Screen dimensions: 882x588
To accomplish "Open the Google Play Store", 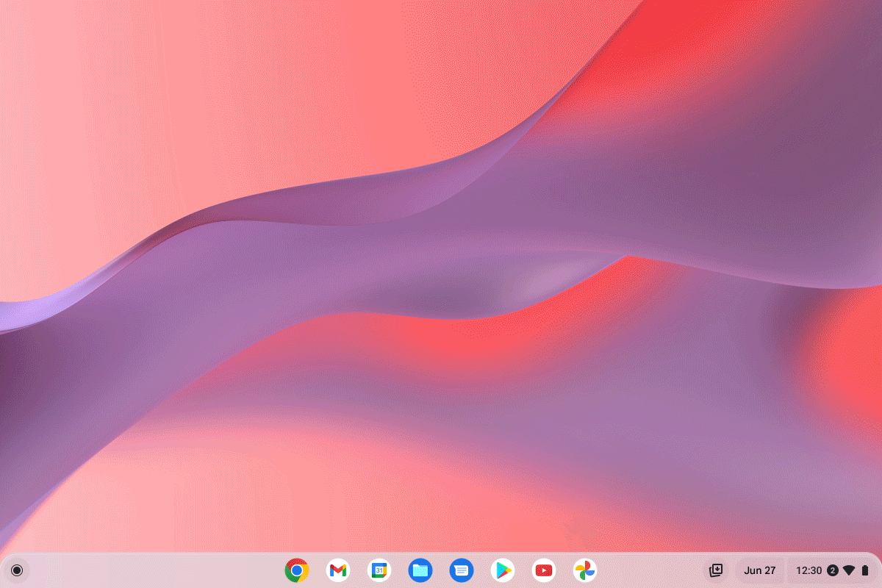I will [503, 570].
